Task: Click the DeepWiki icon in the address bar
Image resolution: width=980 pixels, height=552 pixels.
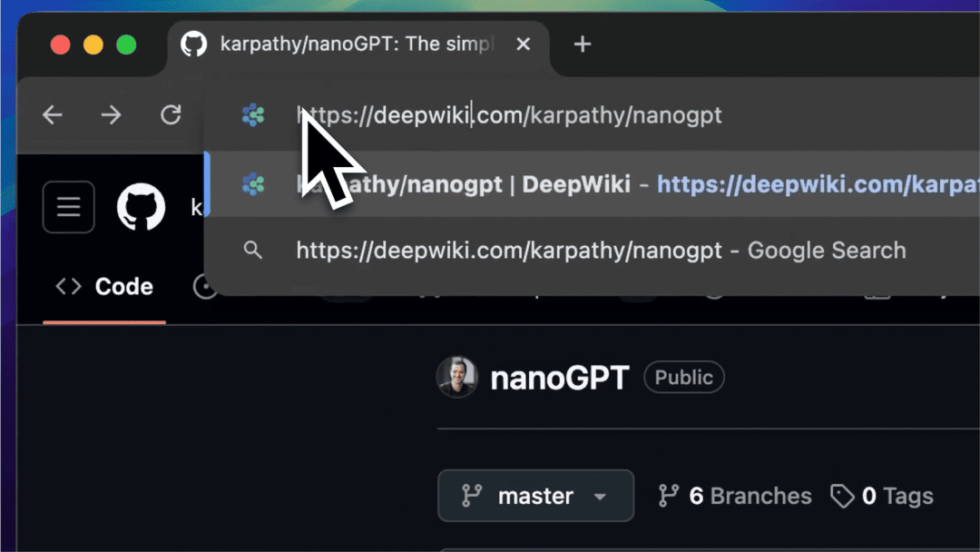Action: 253,115
